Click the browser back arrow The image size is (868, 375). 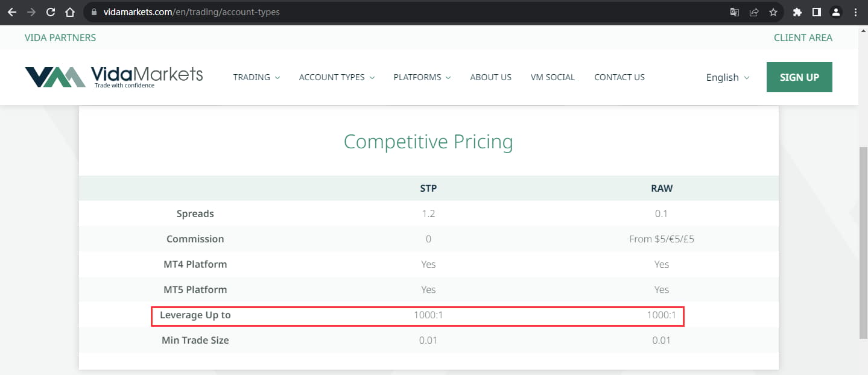11,12
